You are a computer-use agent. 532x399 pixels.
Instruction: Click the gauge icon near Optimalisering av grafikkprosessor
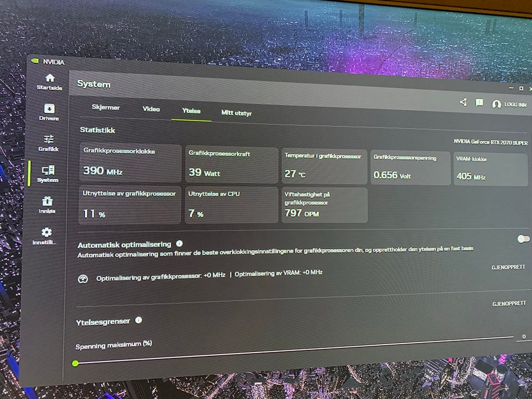click(83, 279)
